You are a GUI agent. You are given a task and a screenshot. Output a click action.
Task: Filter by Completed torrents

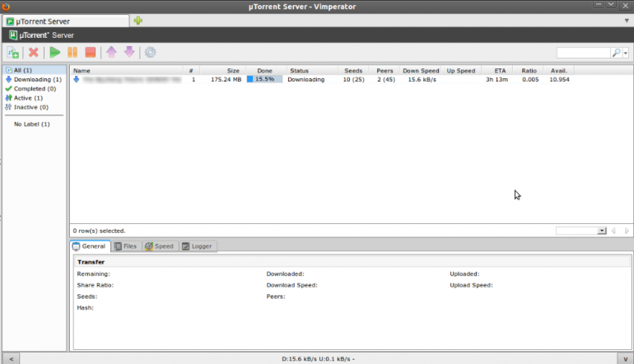point(35,88)
